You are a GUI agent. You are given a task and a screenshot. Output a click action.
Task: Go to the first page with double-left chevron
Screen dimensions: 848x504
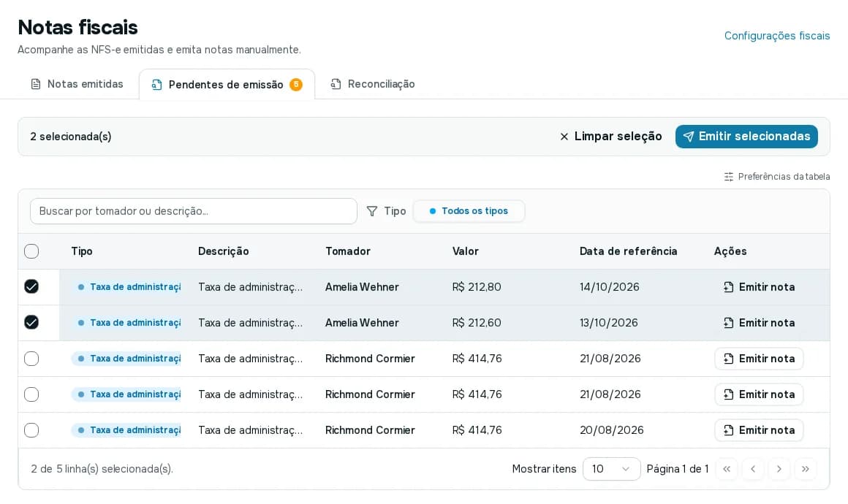pos(727,469)
